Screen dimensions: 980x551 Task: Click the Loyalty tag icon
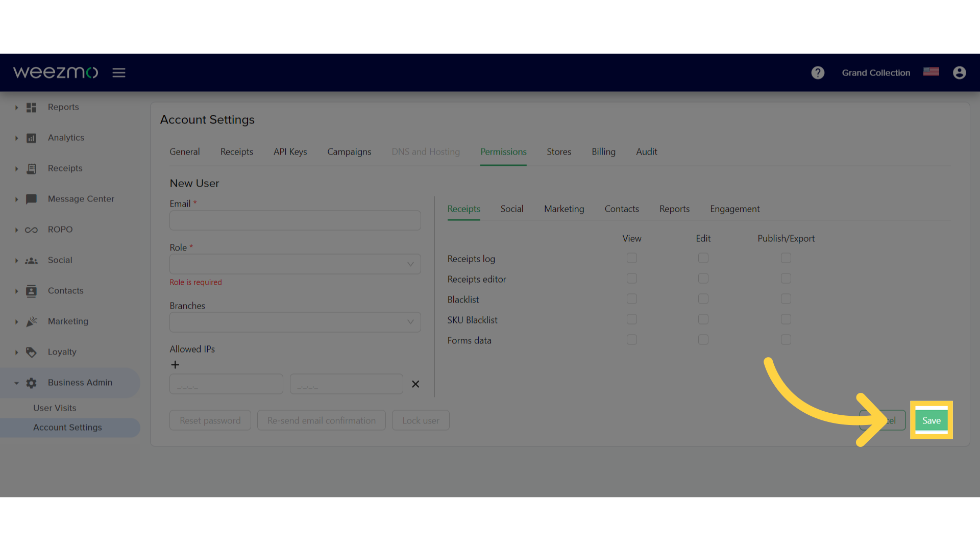pyautogui.click(x=32, y=352)
